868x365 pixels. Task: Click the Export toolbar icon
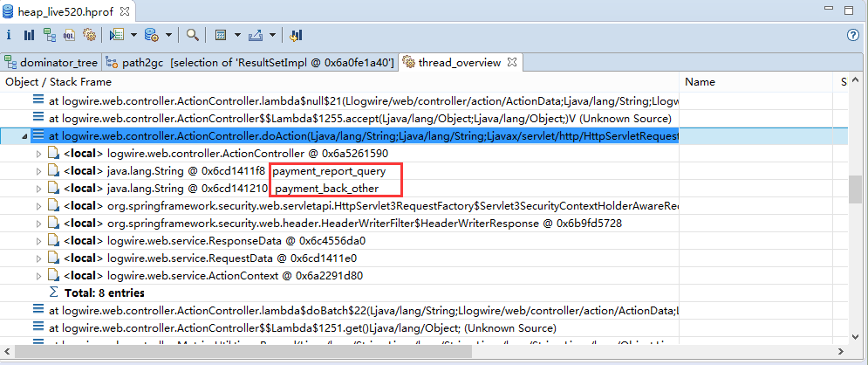256,36
